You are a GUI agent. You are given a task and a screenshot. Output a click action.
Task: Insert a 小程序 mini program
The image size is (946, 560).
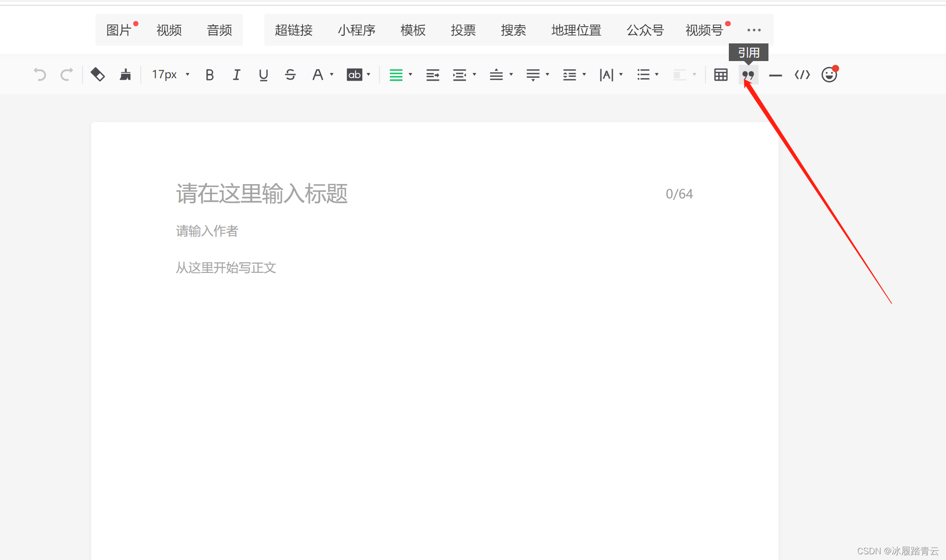pos(357,30)
